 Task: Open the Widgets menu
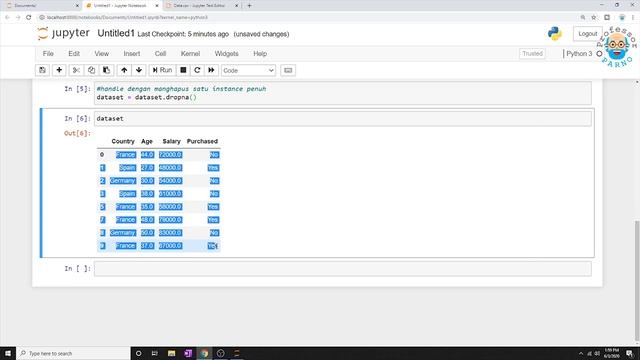click(x=227, y=53)
